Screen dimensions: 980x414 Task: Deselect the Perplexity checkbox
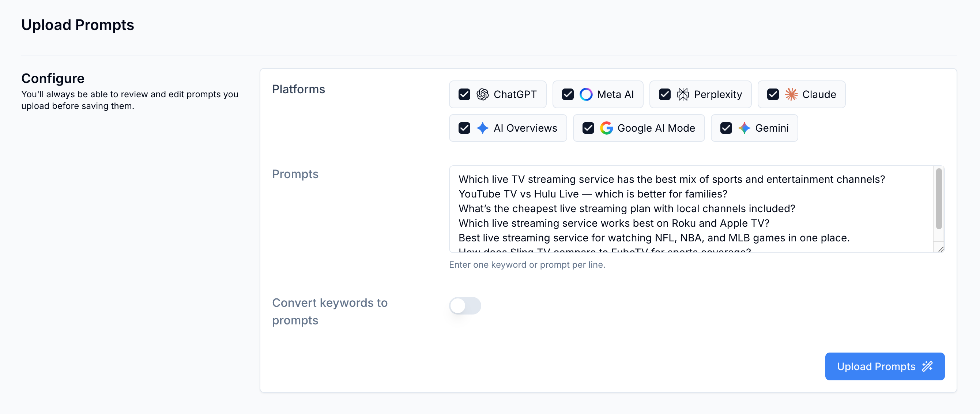(665, 94)
